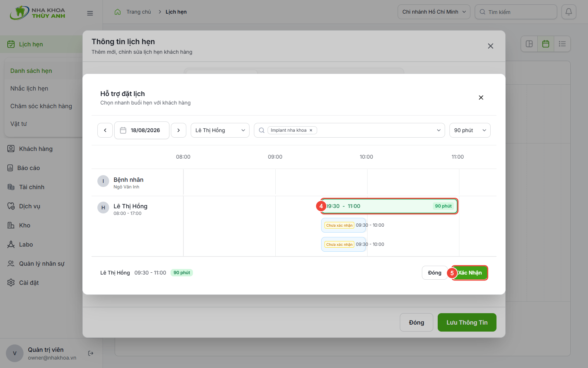
Task: Open the notifications bell icon
Action: pyautogui.click(x=569, y=12)
